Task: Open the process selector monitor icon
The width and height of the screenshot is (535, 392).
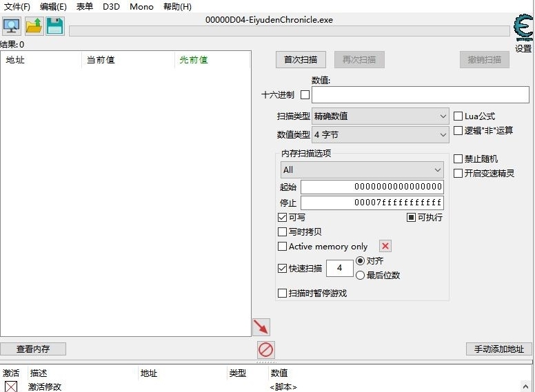Action: pos(11,26)
